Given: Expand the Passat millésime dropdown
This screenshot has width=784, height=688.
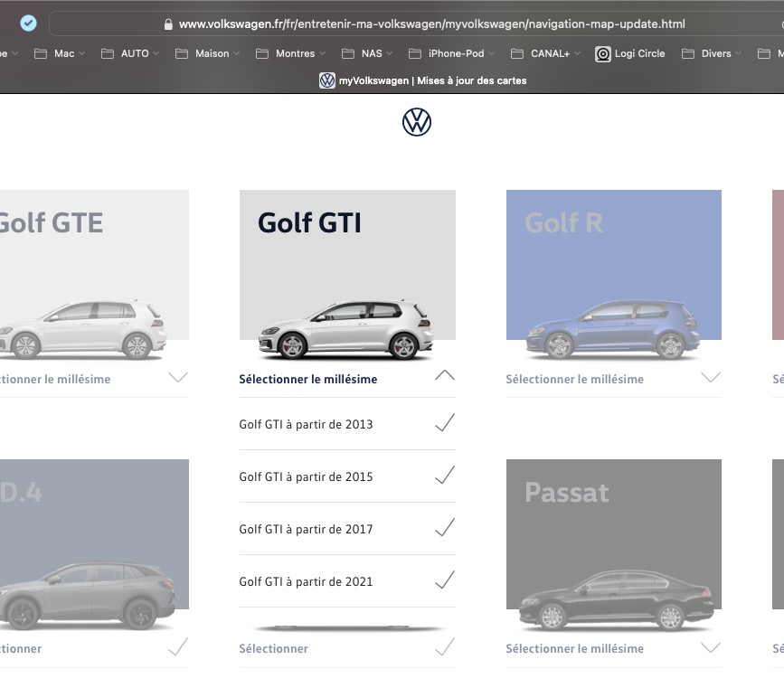Looking at the screenshot, I should (x=613, y=648).
